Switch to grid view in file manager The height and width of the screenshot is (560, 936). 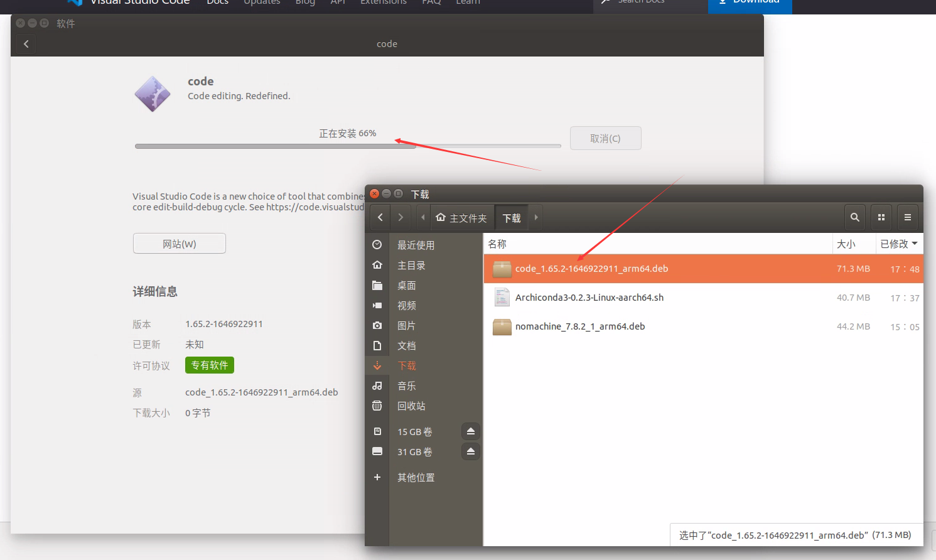881,217
